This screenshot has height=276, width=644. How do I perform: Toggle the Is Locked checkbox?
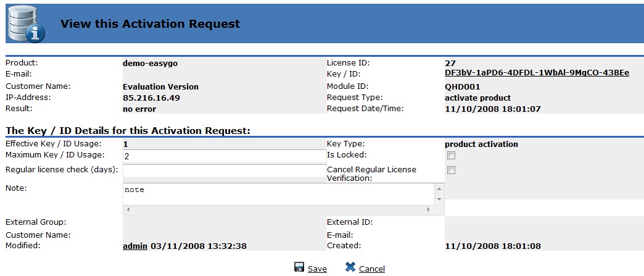click(x=451, y=156)
